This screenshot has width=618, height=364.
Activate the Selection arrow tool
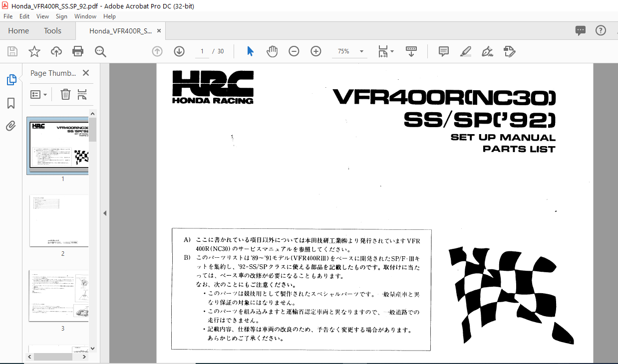point(250,51)
